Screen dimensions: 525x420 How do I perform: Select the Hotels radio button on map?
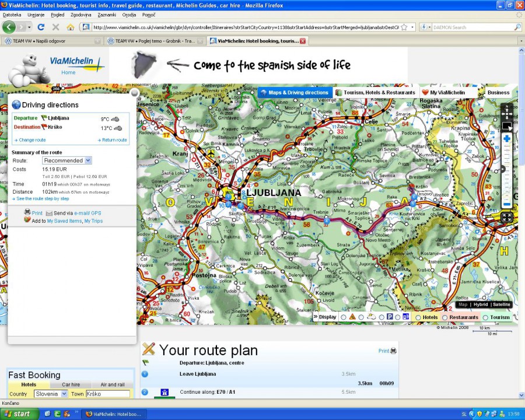pos(418,317)
